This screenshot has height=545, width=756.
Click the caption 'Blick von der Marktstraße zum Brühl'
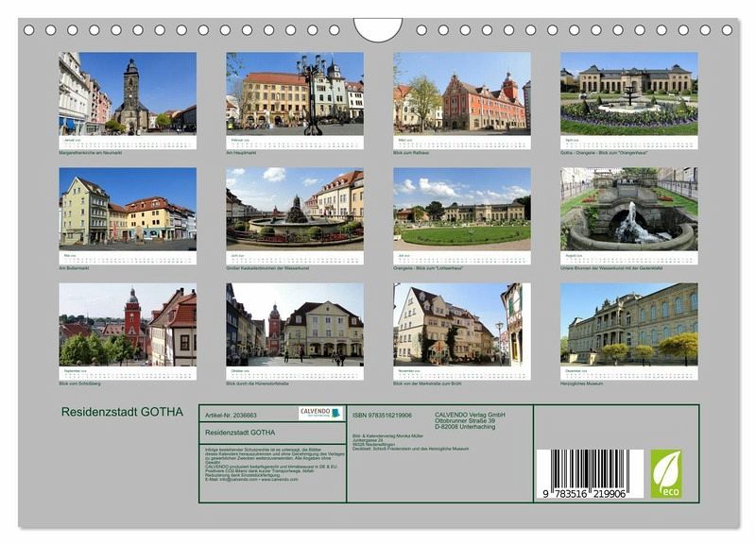(427, 383)
